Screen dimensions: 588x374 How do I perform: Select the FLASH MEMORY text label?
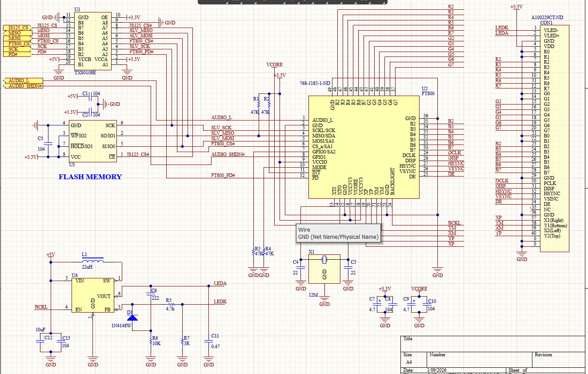(90, 177)
